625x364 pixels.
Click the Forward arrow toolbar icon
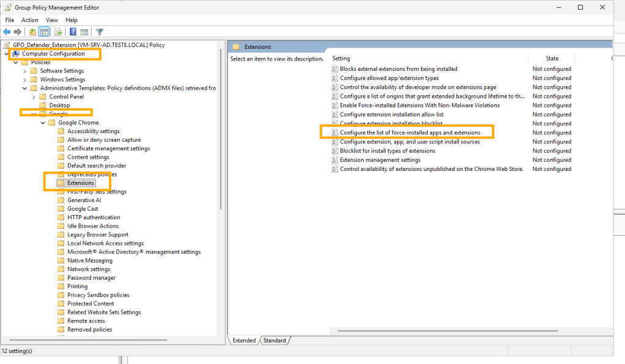(x=18, y=32)
